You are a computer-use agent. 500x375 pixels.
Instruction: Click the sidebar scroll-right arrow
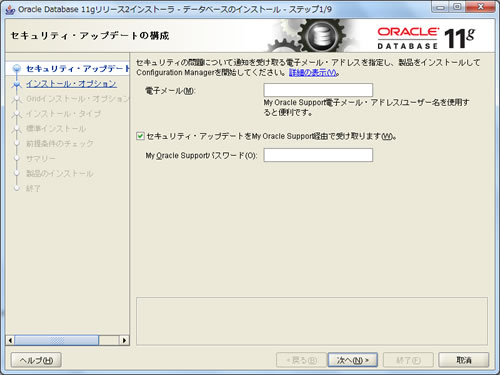point(124,340)
